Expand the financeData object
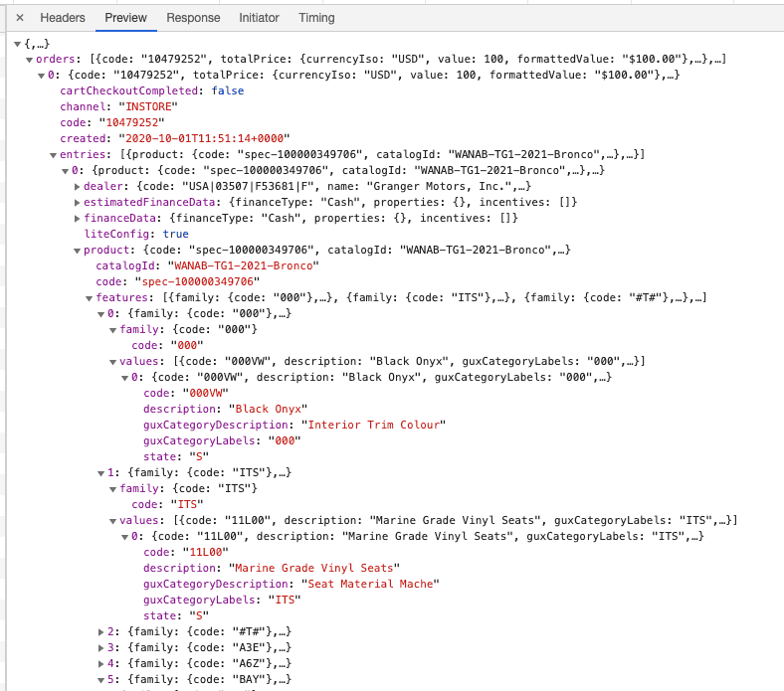The image size is (784, 691). click(x=77, y=219)
